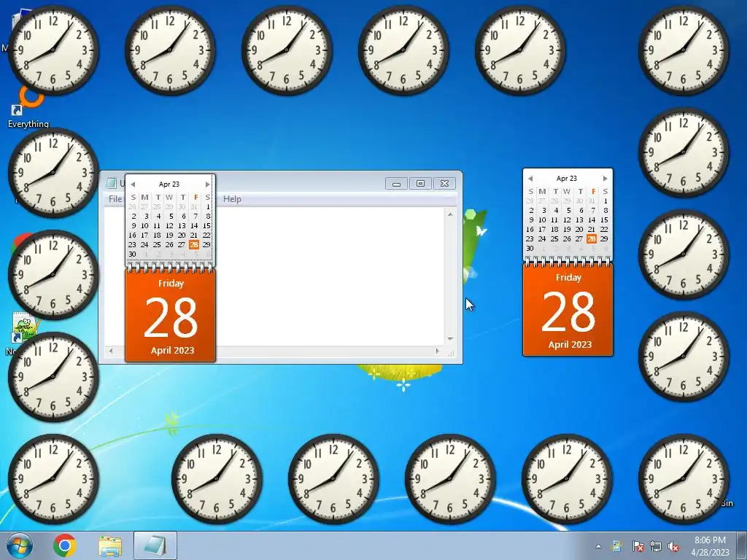This screenshot has width=747, height=560.
Task: Launch Google Chrome from the taskbar
Action: coord(65,545)
